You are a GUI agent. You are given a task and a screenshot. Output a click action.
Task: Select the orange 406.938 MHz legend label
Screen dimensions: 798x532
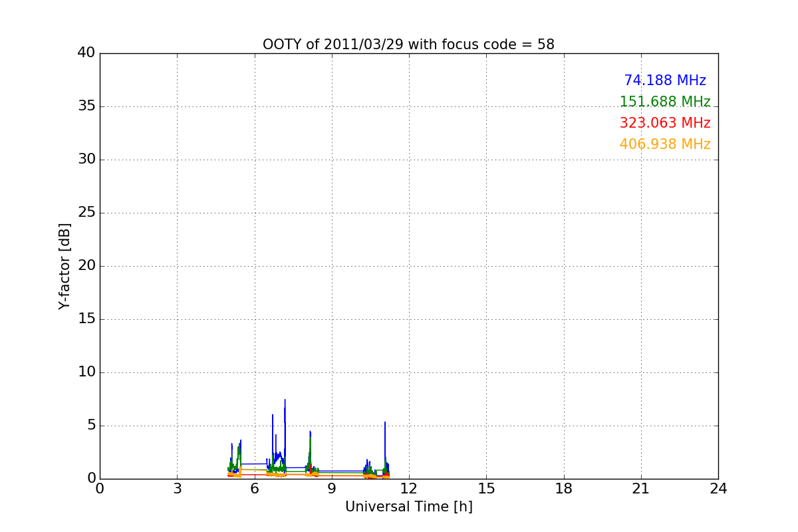[x=665, y=144]
